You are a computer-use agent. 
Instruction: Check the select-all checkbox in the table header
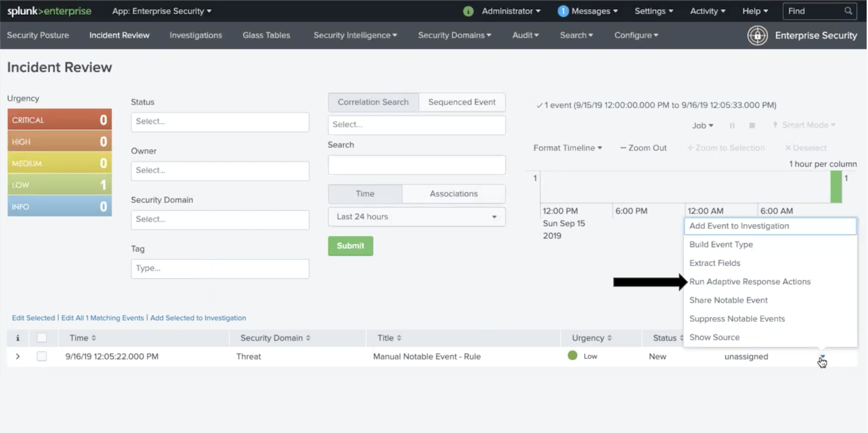pos(42,338)
